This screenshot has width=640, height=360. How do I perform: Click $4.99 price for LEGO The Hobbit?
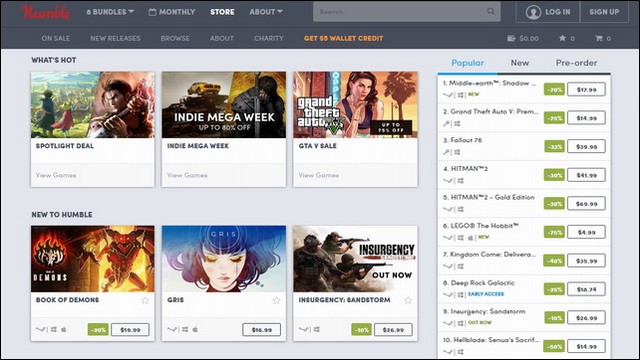(586, 232)
